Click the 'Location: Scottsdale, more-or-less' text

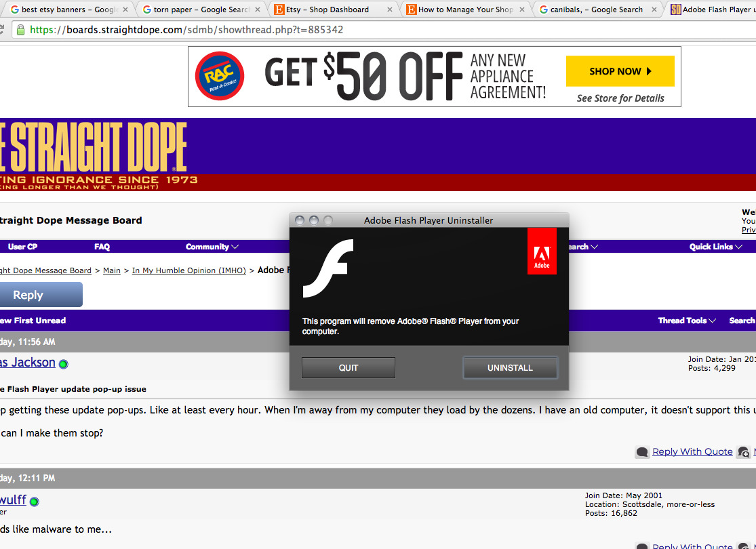click(650, 505)
